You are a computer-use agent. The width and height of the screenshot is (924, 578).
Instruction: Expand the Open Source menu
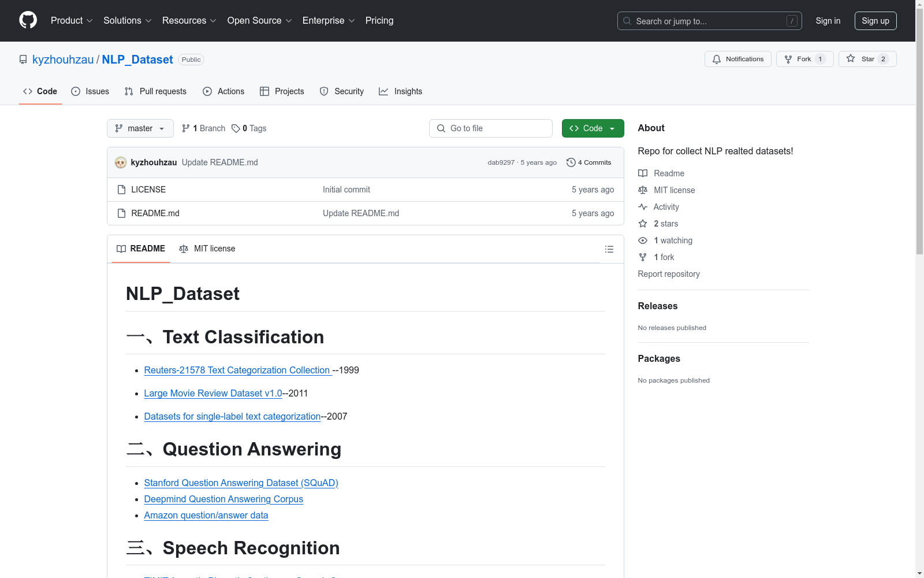pos(260,20)
